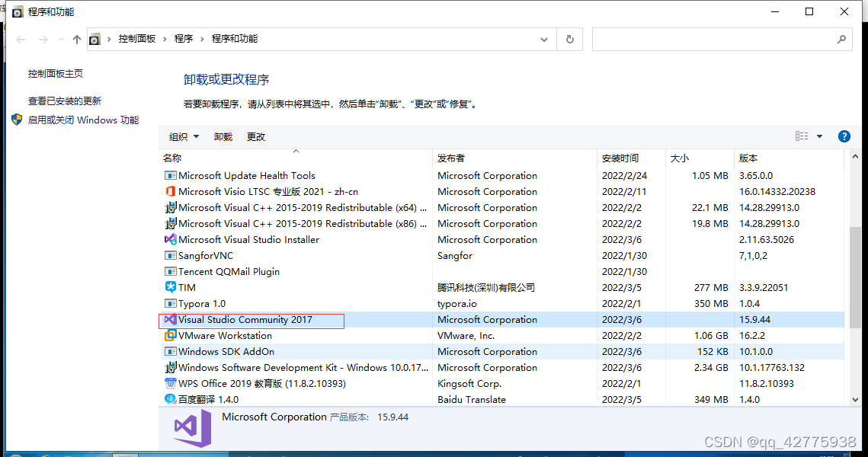
Task: Sort by the 发布者 column header
Action: (515, 158)
